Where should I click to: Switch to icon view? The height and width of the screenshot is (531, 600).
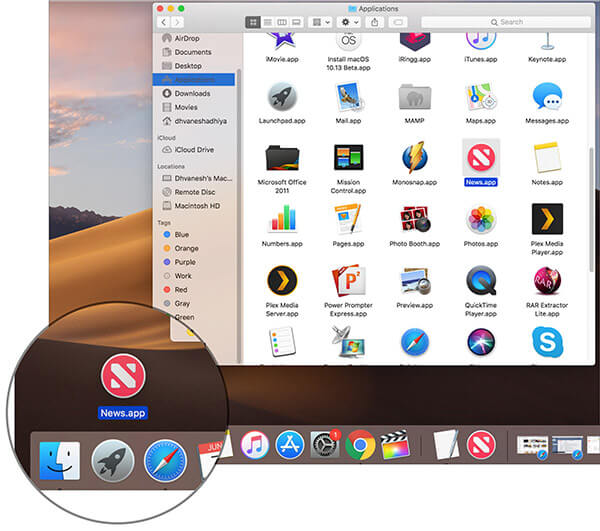point(253,22)
